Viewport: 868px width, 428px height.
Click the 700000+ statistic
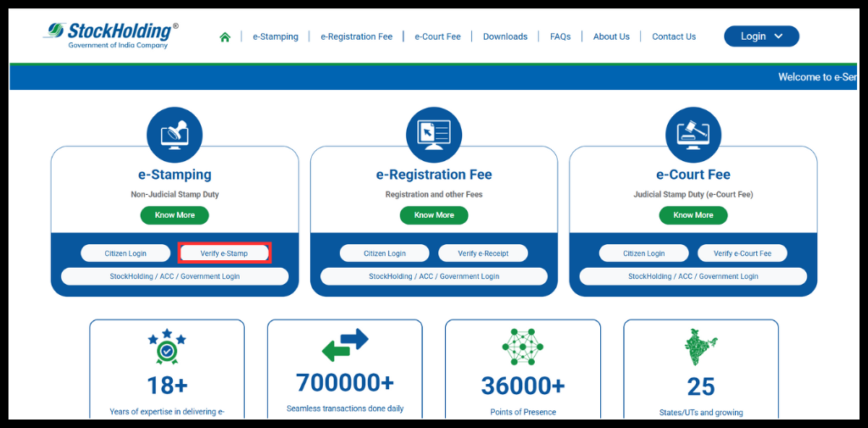pyautogui.click(x=345, y=382)
